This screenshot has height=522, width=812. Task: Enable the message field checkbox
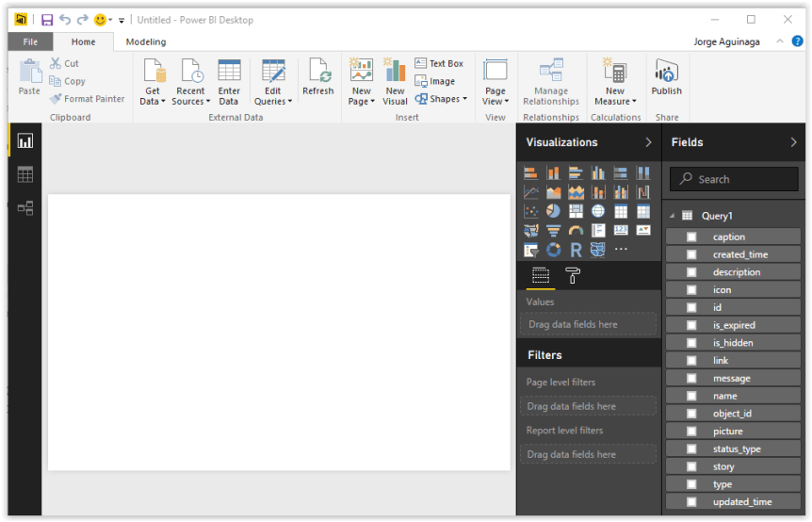point(691,379)
